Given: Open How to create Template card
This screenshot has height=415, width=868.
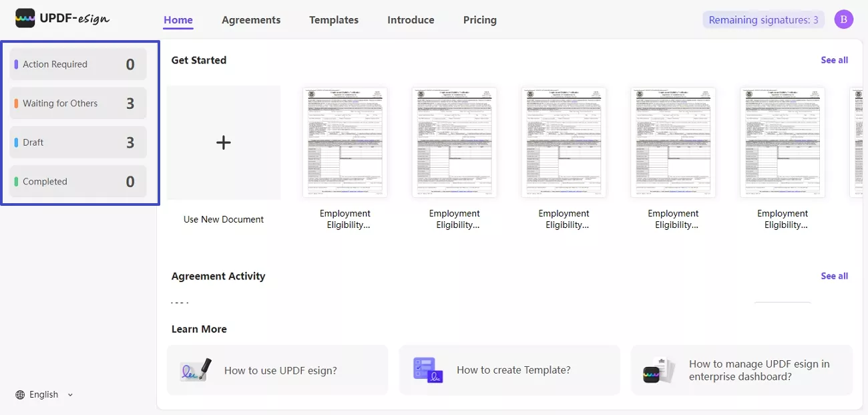Looking at the screenshot, I should tap(509, 370).
